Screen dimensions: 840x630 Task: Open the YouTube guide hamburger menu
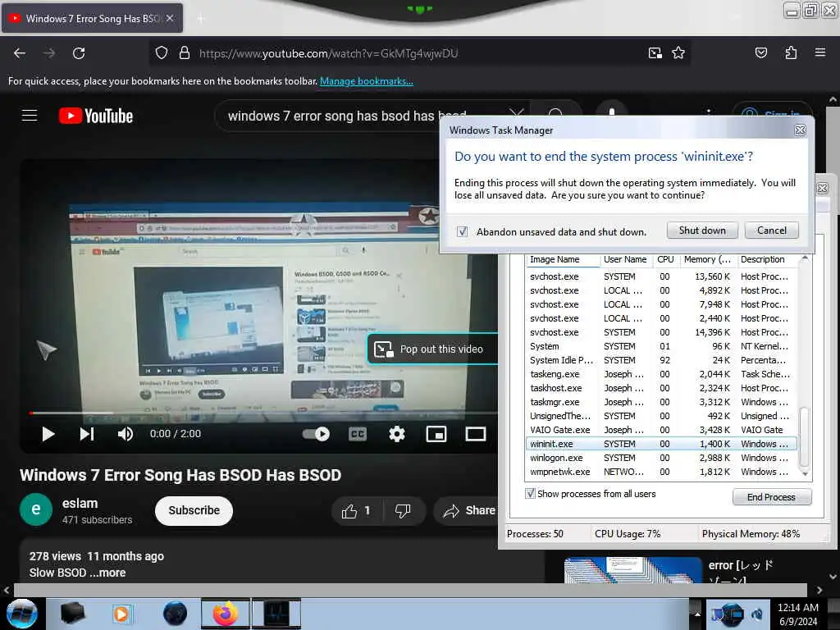[30, 115]
